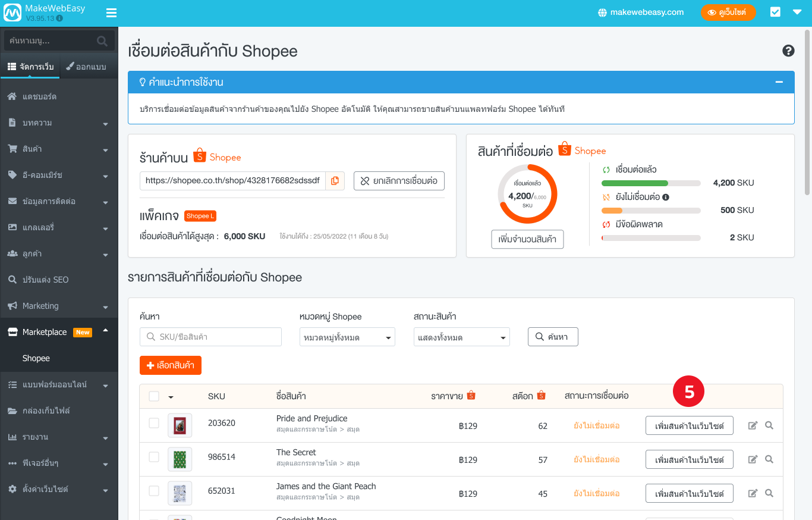Click the SKU search input field
812x520 pixels.
(210, 336)
